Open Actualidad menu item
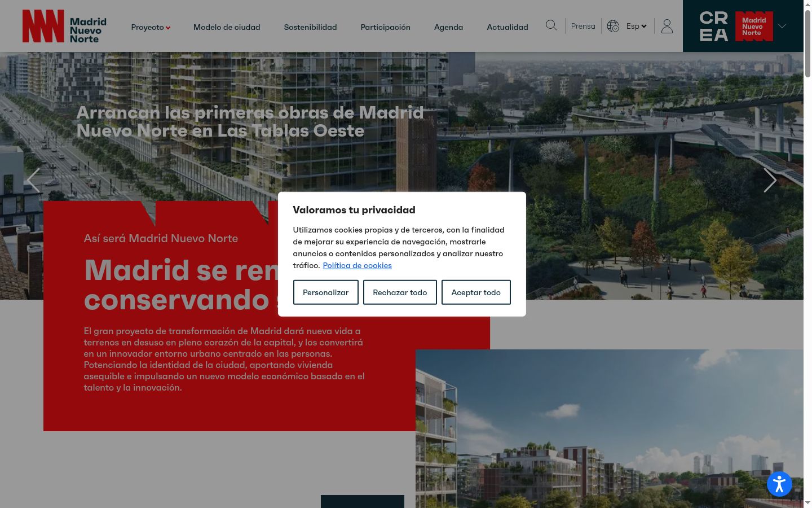 point(507,27)
